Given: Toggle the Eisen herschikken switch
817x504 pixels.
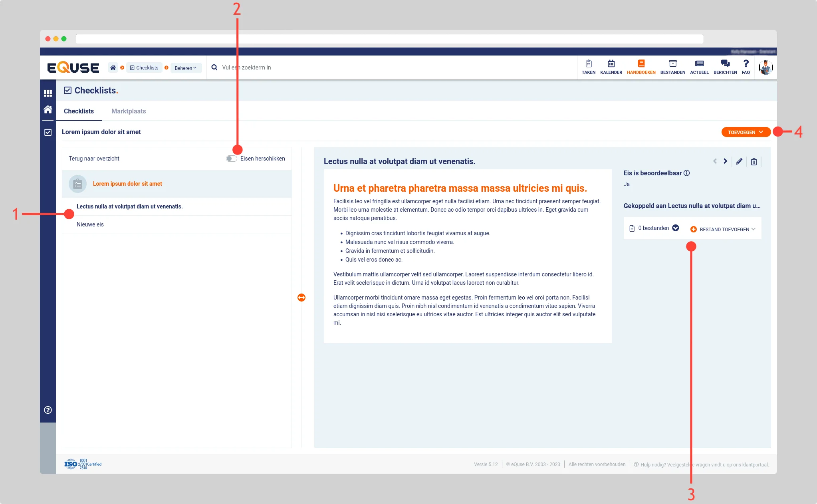Looking at the screenshot, I should (x=231, y=159).
